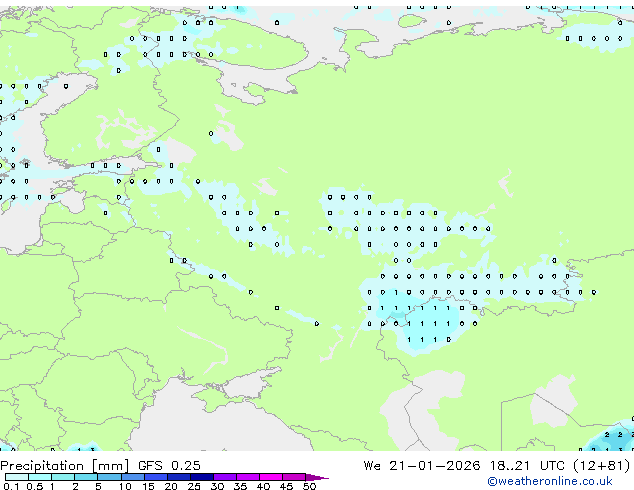Click the '35' legend label
The width and height of the screenshot is (634, 490).
[x=240, y=486]
